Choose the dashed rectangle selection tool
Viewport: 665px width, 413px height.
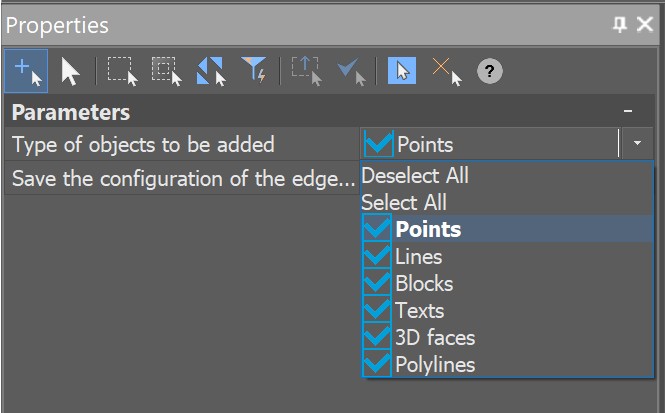click(122, 71)
